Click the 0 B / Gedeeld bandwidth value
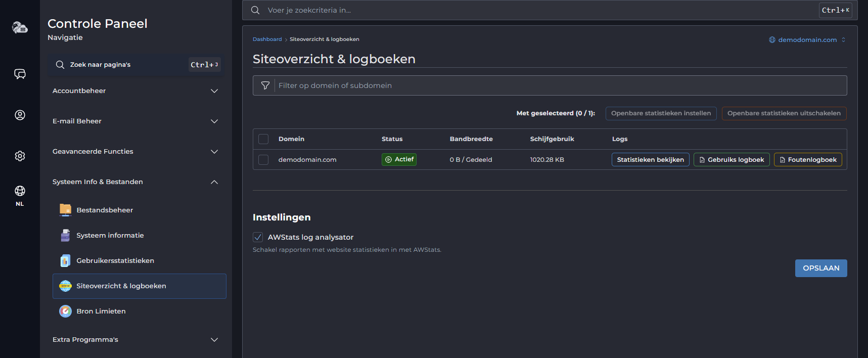 471,160
